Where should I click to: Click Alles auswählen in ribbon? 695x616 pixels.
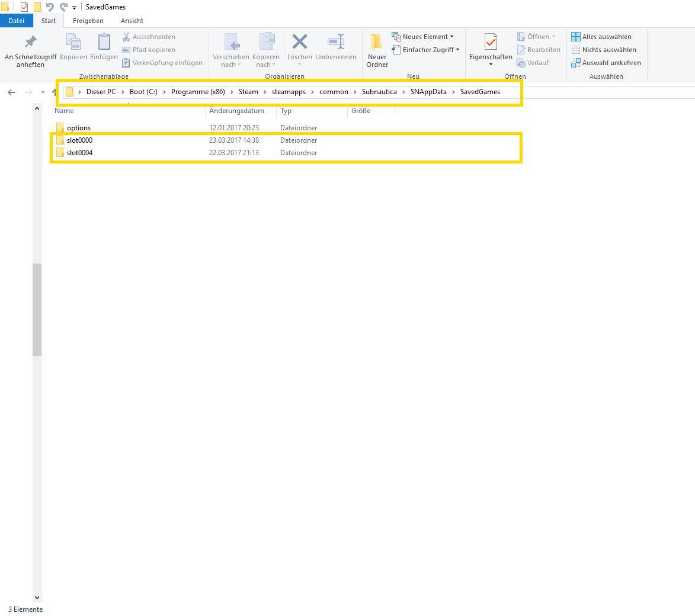pyautogui.click(x=601, y=37)
